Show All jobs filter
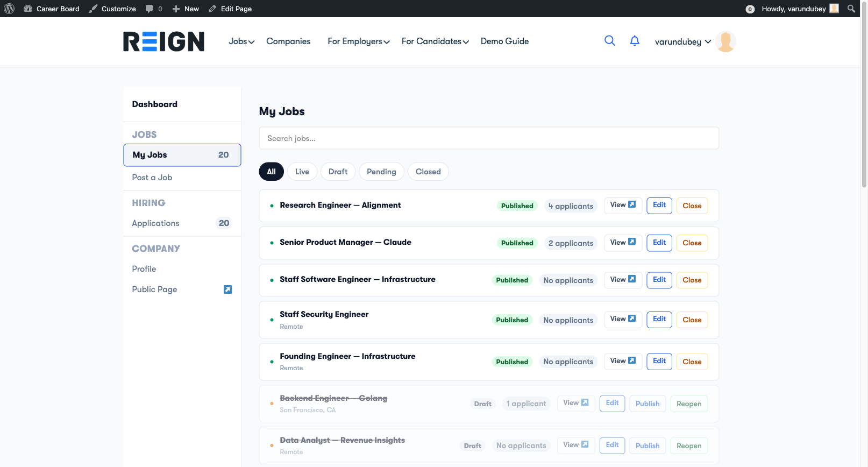Viewport: 868px width, 467px height. click(271, 172)
